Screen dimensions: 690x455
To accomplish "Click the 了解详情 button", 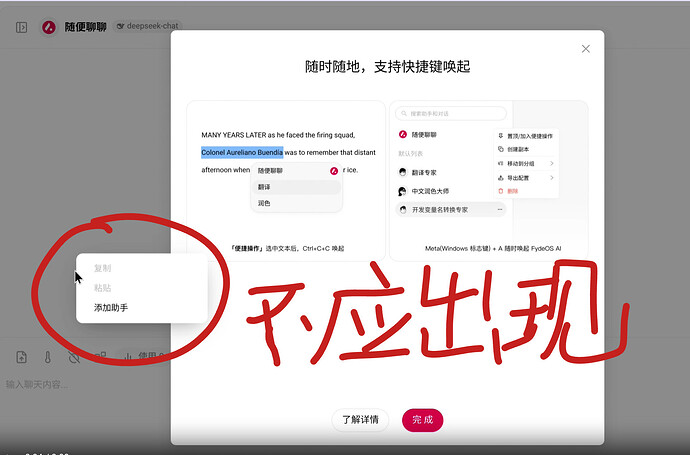I will coord(360,420).
